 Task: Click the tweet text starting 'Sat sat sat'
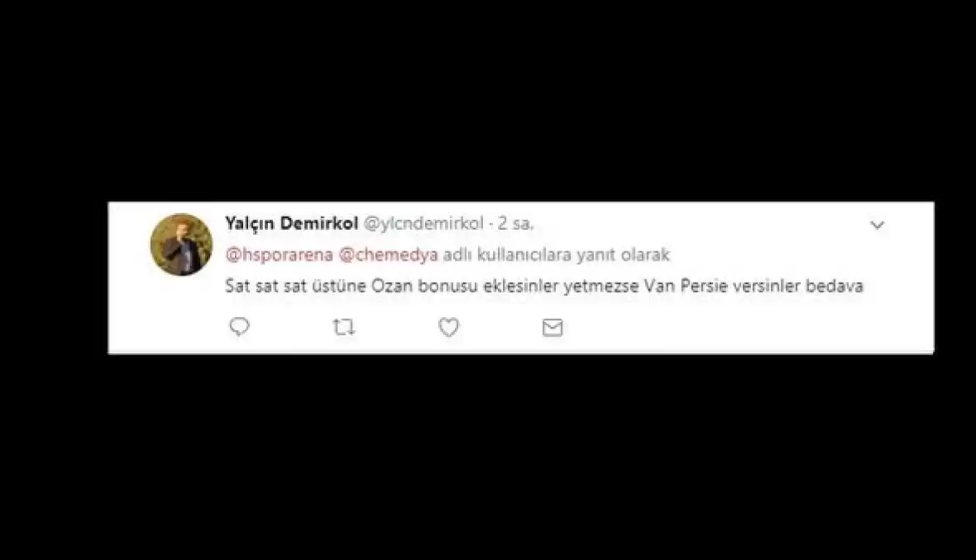click(544, 286)
